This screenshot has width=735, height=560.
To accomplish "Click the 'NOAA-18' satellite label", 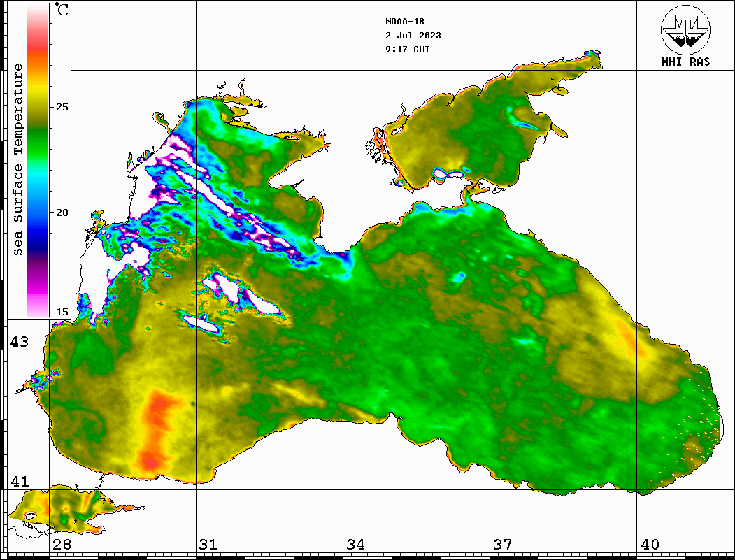I will point(405,22).
